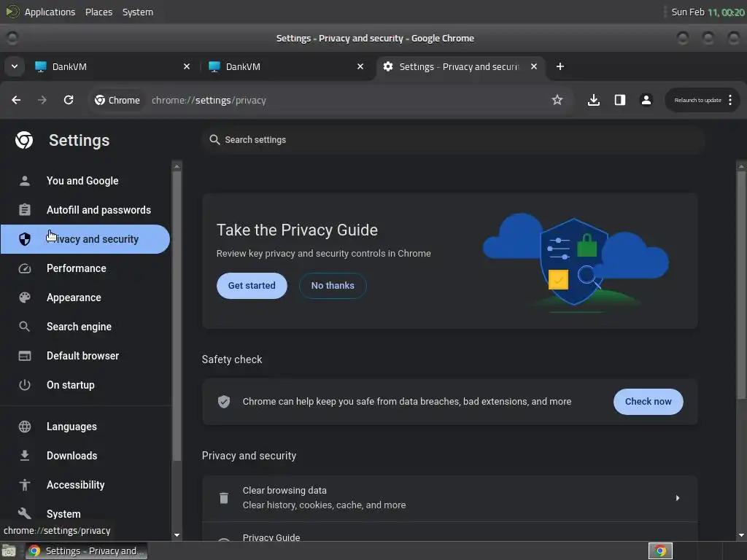Click the main page vertical scrollbar
Image resolution: width=747 pixels, height=560 pixels.
click(x=741, y=285)
